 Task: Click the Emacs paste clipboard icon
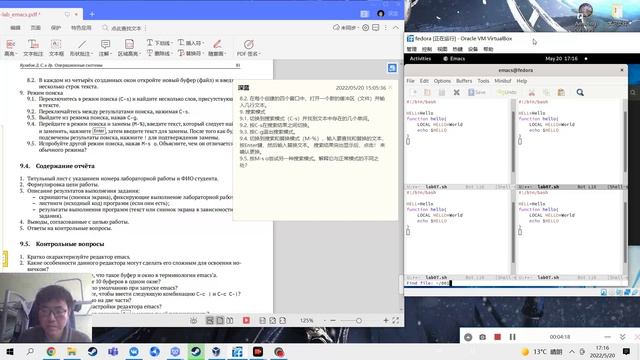(561, 93)
